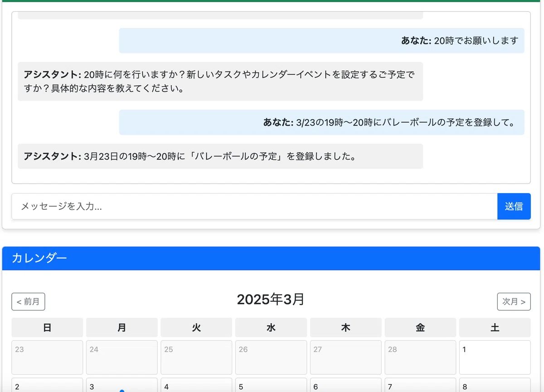Open greyed-out calendar day cell 24

(x=122, y=358)
